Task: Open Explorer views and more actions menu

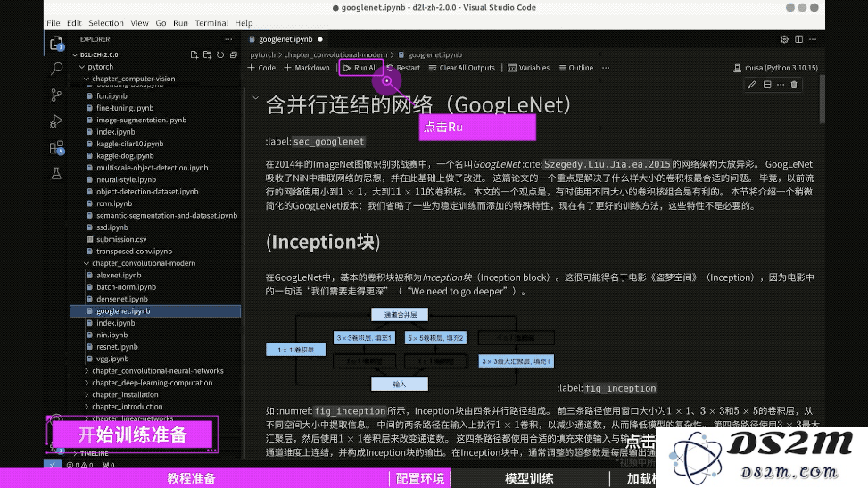Action: tap(228, 39)
